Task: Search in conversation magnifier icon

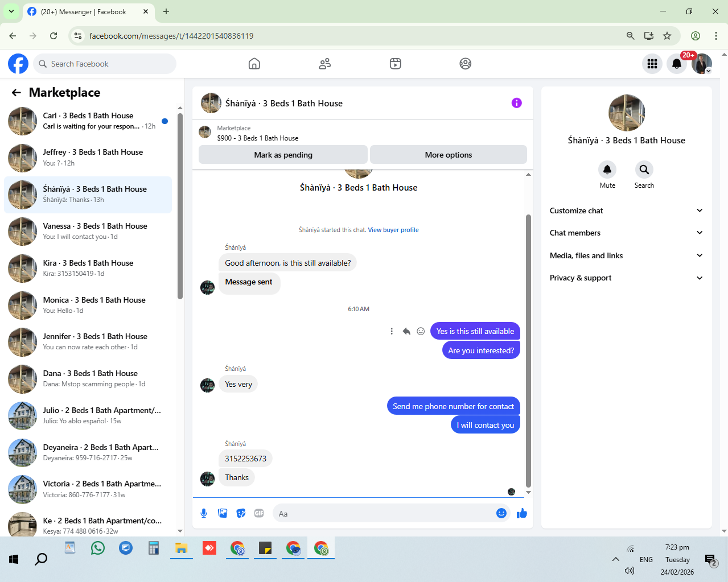Action: (644, 170)
